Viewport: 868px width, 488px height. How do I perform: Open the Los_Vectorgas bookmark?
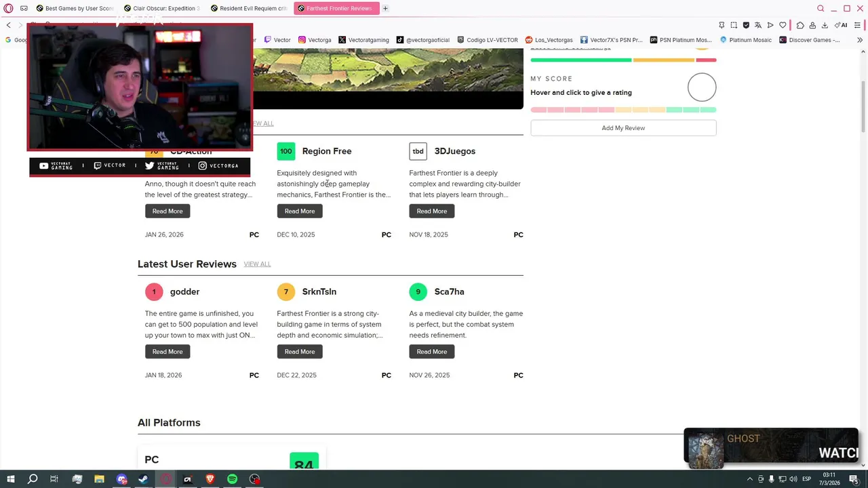[x=549, y=40]
